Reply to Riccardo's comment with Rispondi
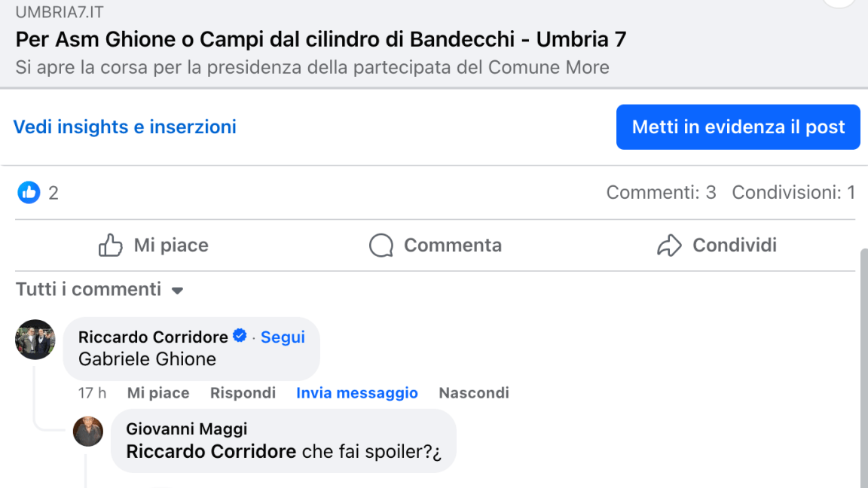 [243, 393]
